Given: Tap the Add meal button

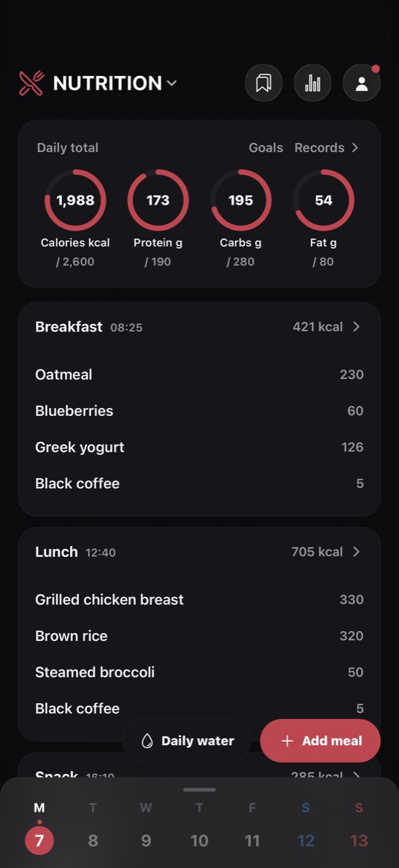Looking at the screenshot, I should 320,741.
